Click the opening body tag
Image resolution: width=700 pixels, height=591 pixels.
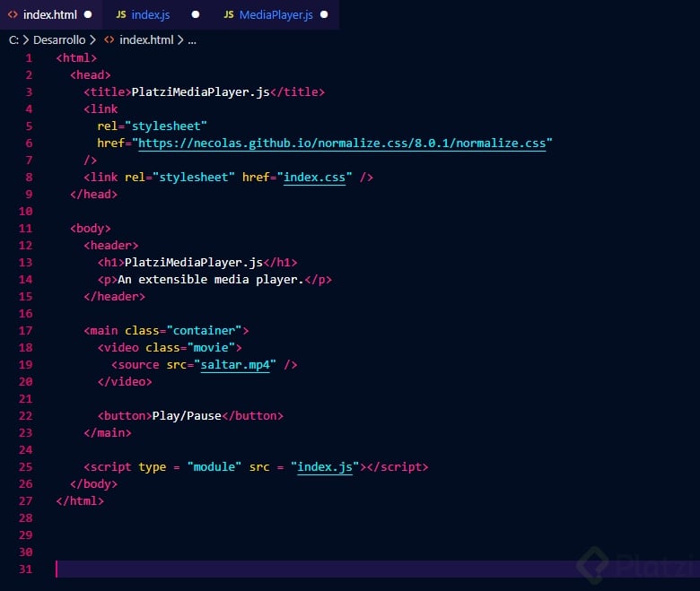90,229
